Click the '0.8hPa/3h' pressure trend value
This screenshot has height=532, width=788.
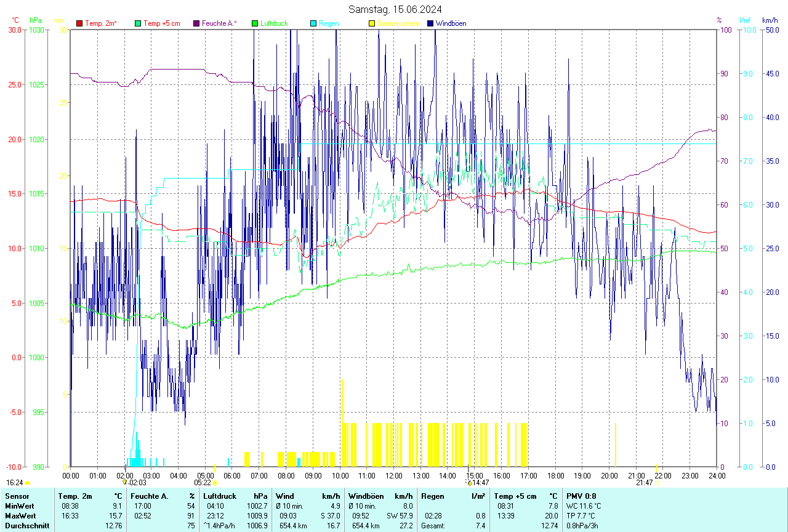(582, 526)
